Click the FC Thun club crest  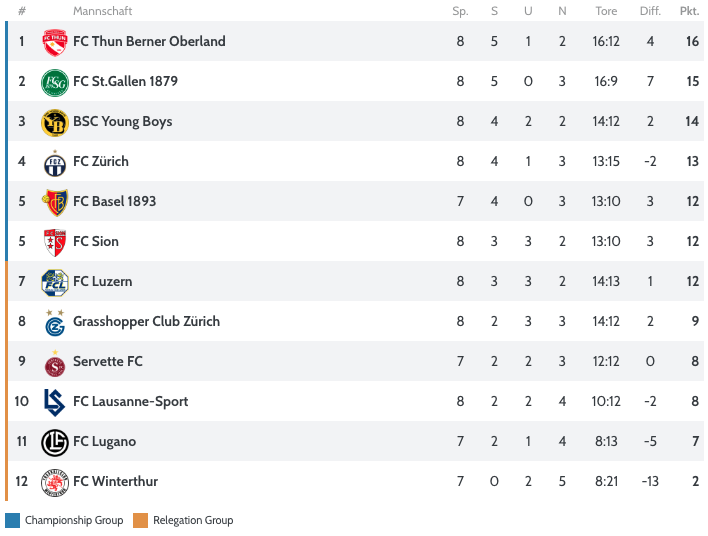(x=54, y=42)
